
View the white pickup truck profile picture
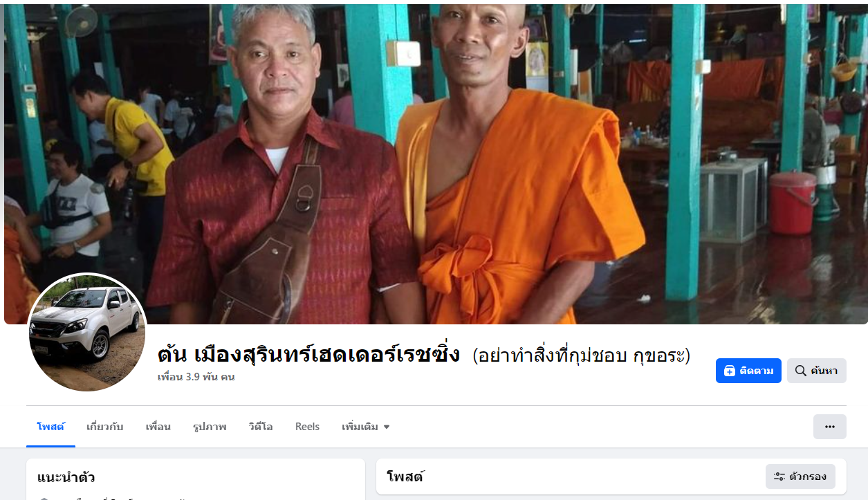87,333
